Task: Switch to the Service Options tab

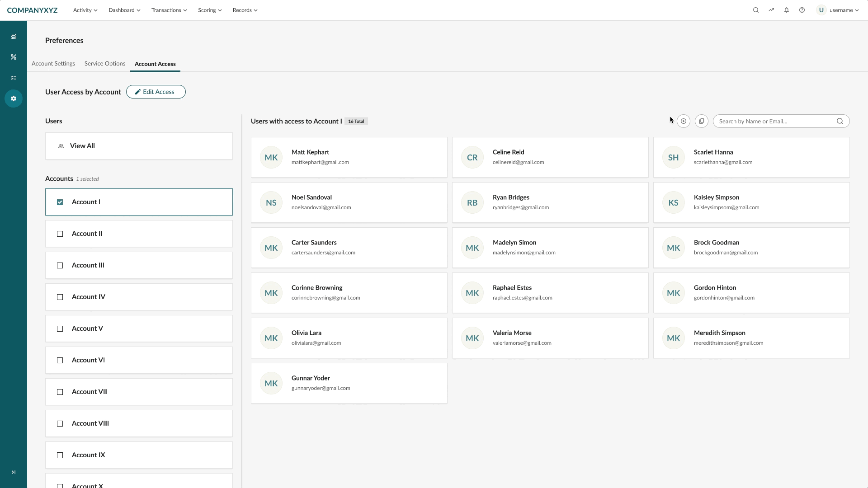Action: point(104,63)
